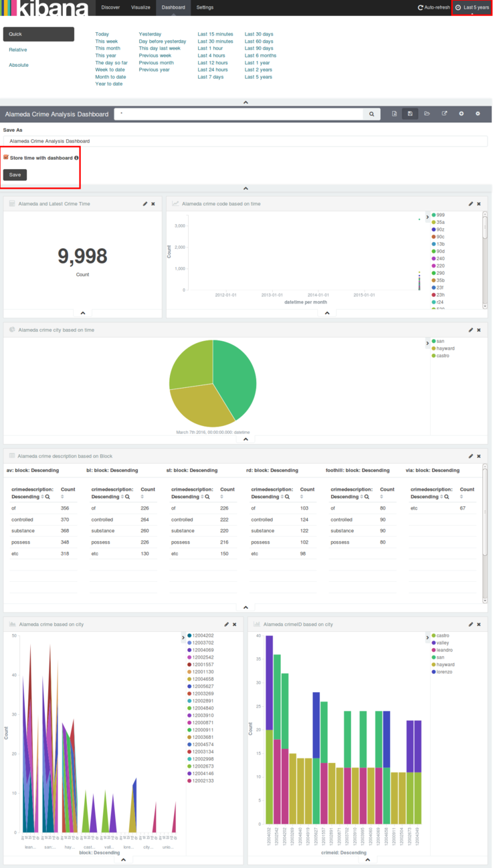Viewport: 493px width, 868px height.
Task: Collapse the pie chart legend arrow
Action: [428, 343]
